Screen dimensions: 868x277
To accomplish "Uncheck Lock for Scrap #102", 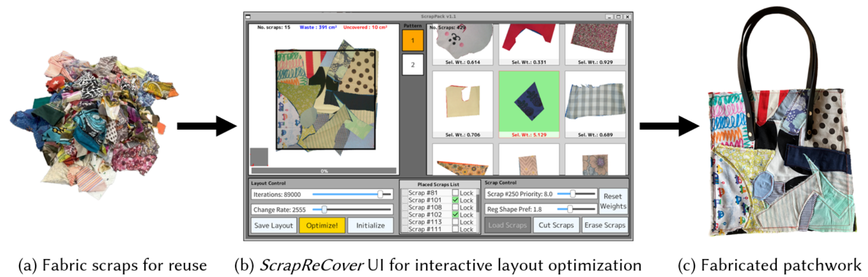I will pos(455,214).
